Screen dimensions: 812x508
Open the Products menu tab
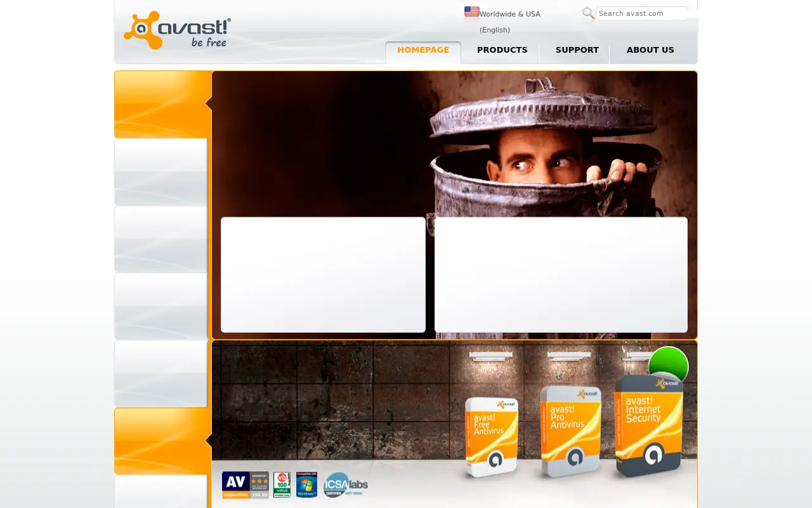(x=502, y=51)
